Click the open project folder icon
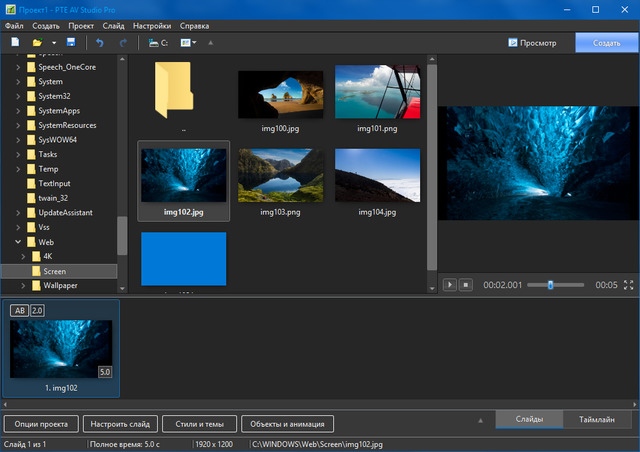This screenshot has height=452, width=640. [x=37, y=43]
